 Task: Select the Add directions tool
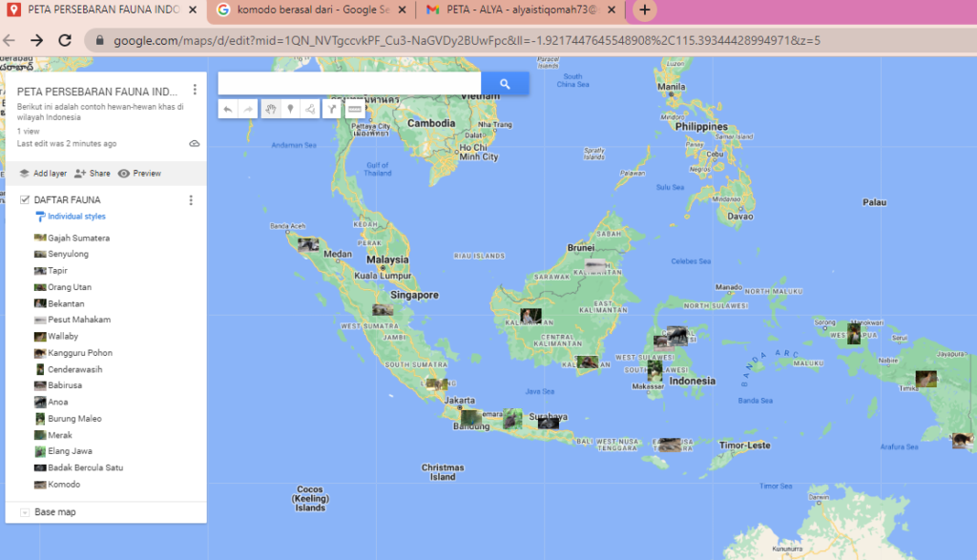coord(331,110)
